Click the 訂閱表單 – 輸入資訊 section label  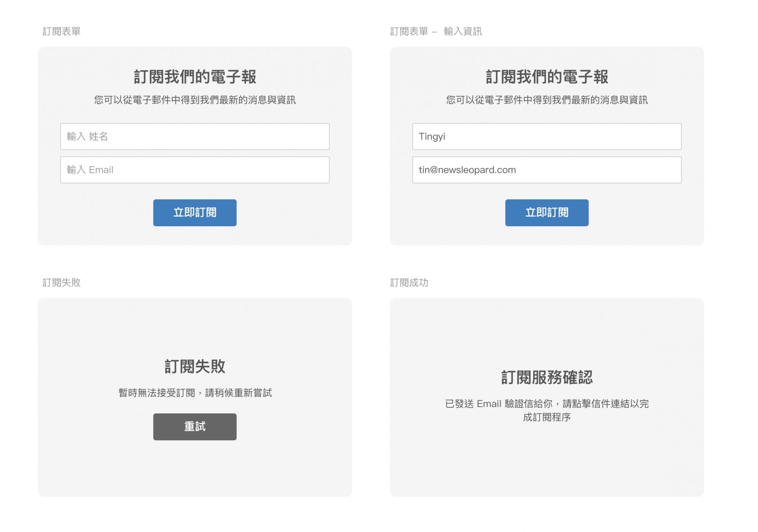436,31
